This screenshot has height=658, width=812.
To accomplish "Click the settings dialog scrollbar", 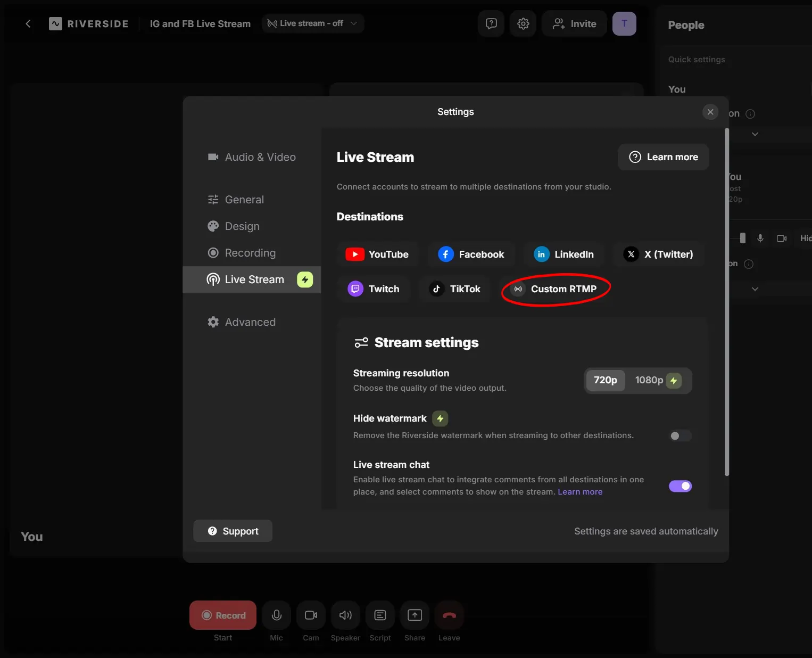I will tap(727, 302).
